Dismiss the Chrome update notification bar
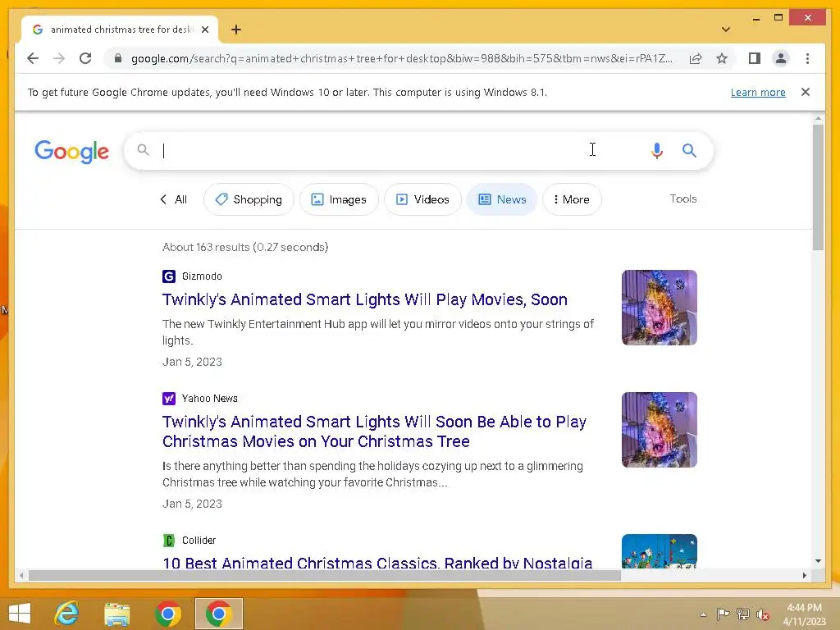The image size is (840, 630). pos(806,92)
